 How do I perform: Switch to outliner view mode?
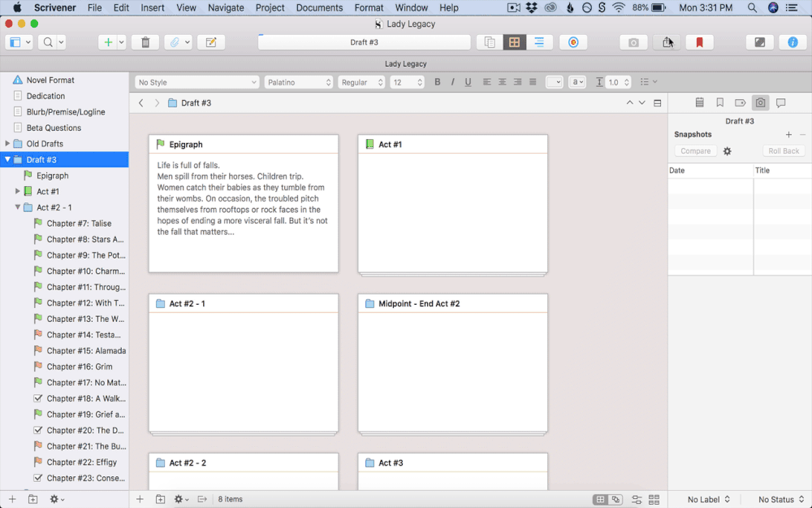click(x=537, y=42)
